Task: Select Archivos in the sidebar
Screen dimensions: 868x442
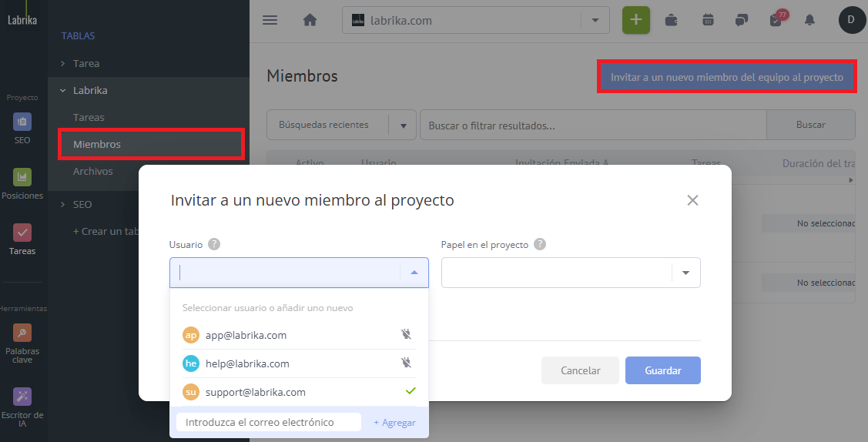Action: click(x=93, y=172)
